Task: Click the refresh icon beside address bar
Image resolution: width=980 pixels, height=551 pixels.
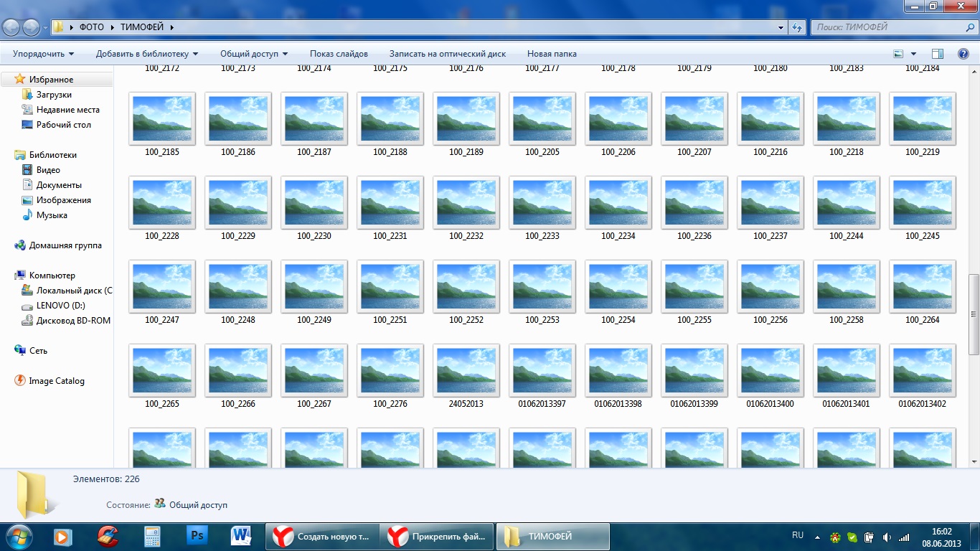Action: coord(796,27)
